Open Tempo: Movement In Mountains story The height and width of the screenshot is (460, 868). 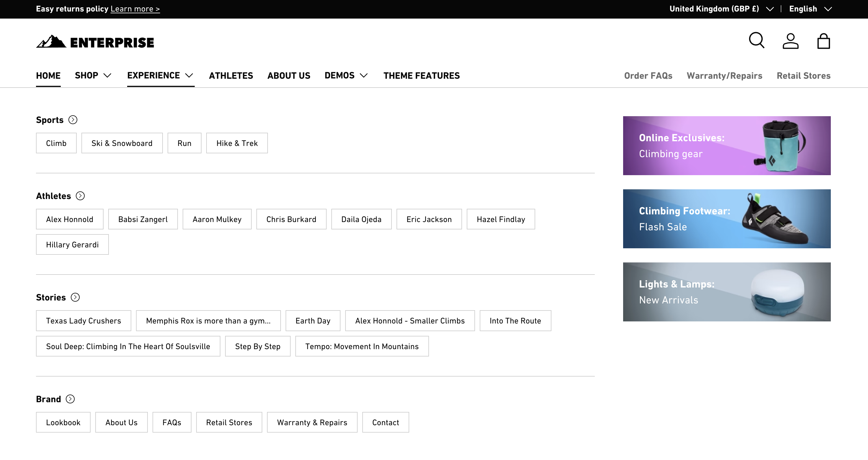coord(362,346)
